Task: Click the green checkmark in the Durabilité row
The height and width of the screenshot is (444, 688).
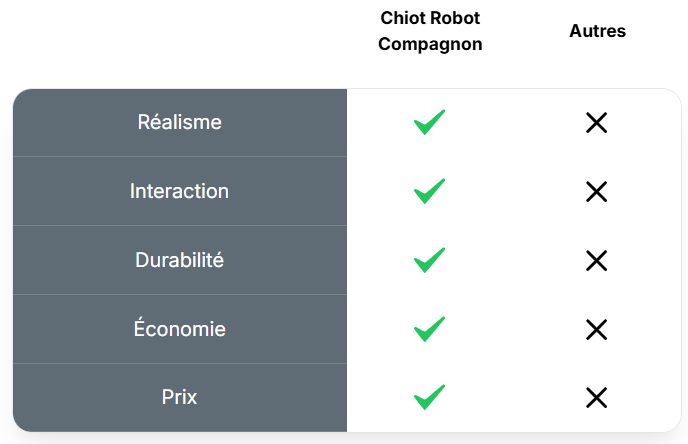Action: (429, 260)
